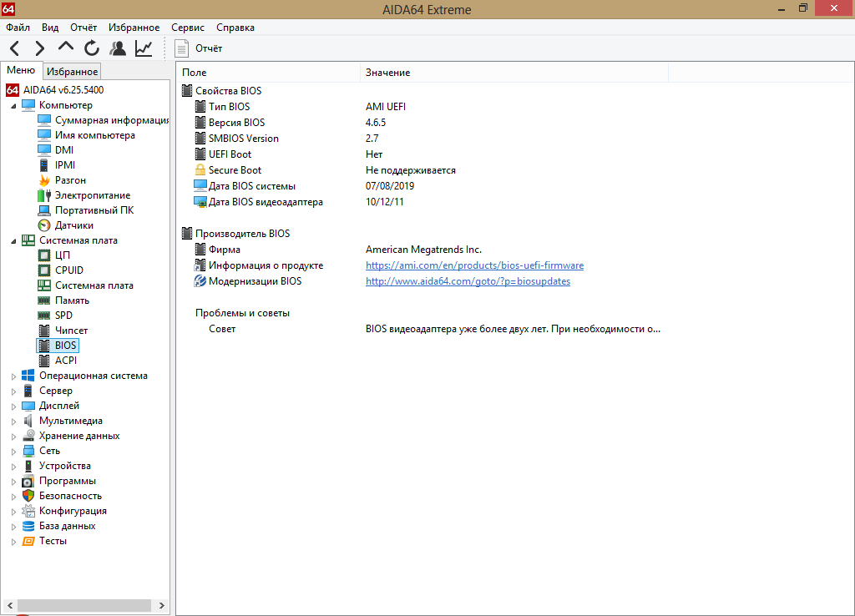The height and width of the screenshot is (616, 855).
Task: Select the IPMI tree item
Action: click(56, 165)
